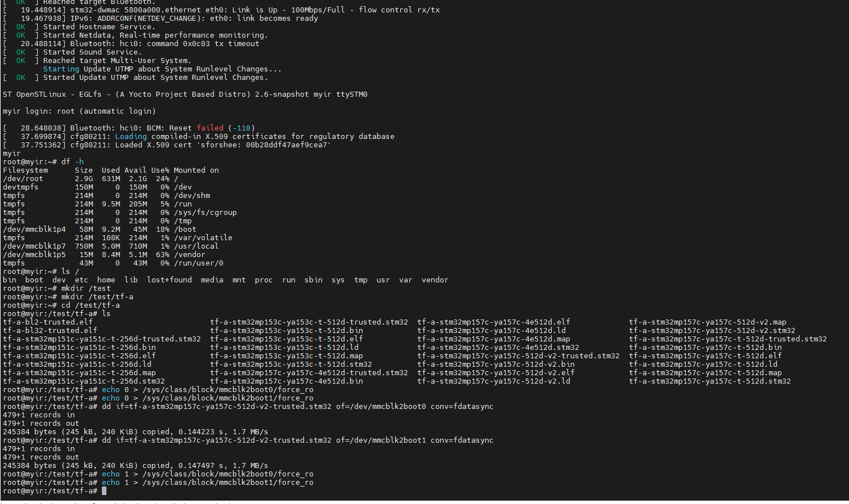Click the "Reached target Multi-User System" line
Screen dimensions: 849x504
(118, 61)
